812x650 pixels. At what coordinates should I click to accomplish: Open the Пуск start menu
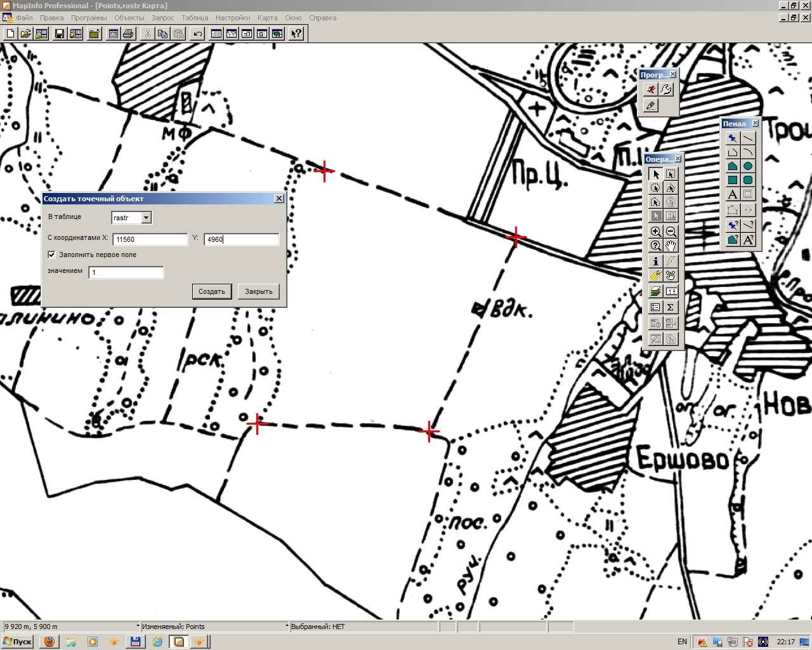(x=17, y=642)
